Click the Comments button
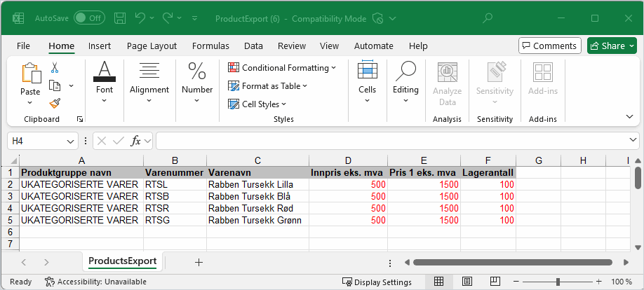644x290 pixels. [x=549, y=46]
